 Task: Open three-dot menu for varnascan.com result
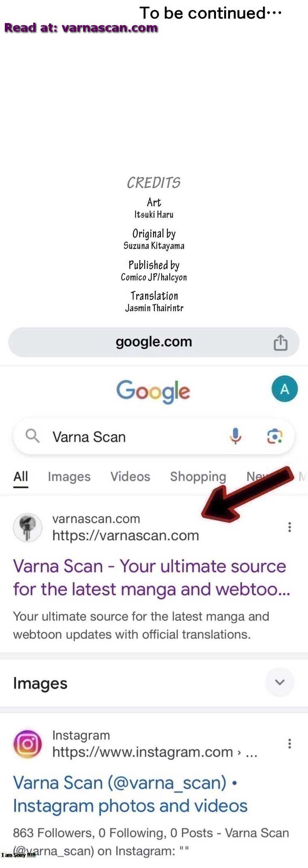[x=289, y=527]
